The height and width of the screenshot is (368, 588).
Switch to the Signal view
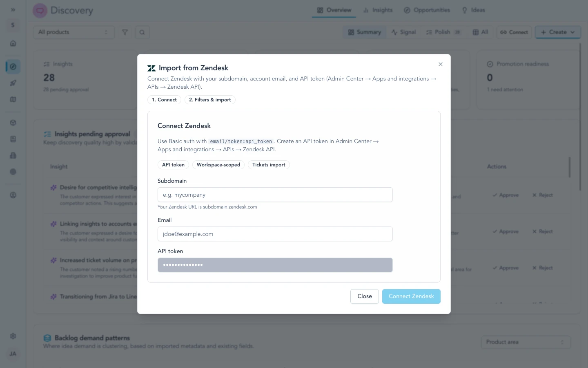[403, 32]
